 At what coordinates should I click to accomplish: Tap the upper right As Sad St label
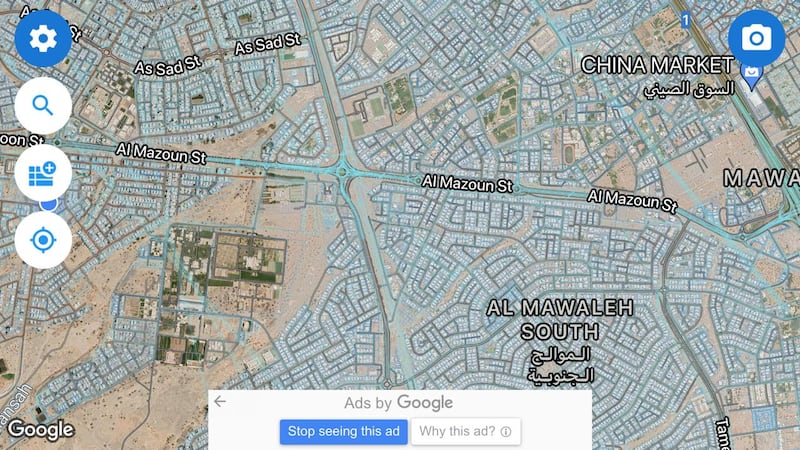(268, 43)
